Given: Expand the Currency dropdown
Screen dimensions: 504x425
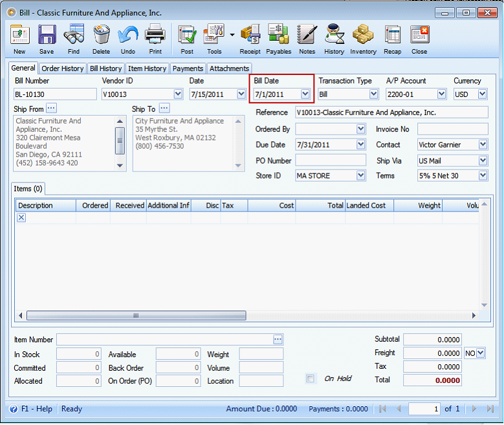Looking at the screenshot, I should [x=482, y=94].
